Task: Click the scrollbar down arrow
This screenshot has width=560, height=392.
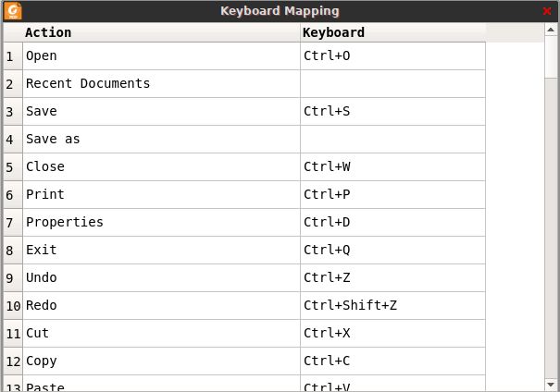Action: pyautogui.click(x=551, y=385)
